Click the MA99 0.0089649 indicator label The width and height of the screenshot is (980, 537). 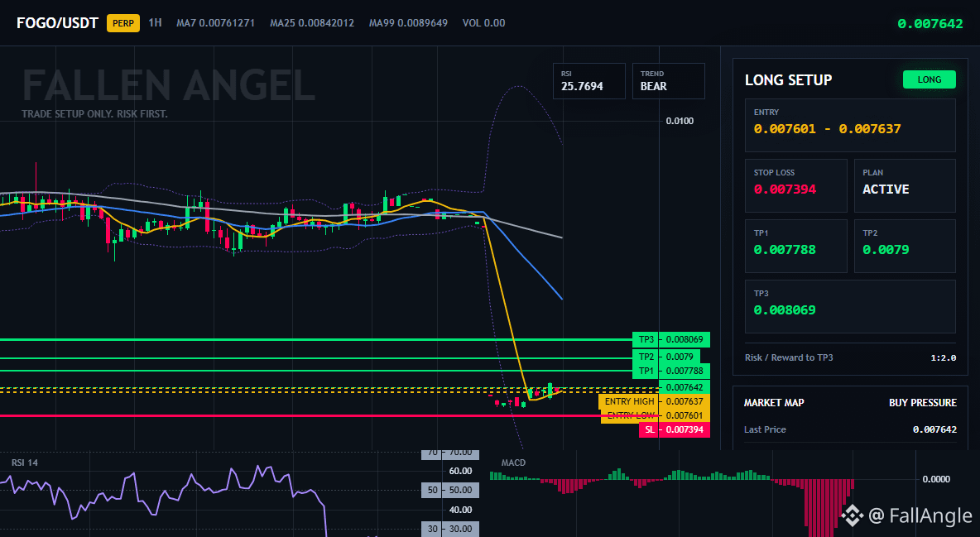point(408,23)
